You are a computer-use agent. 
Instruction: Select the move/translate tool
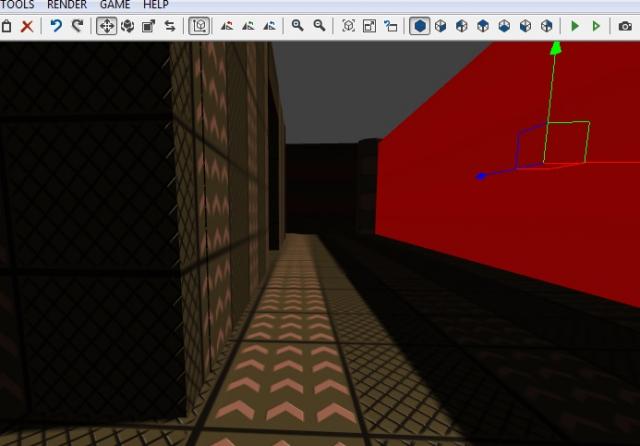106,26
